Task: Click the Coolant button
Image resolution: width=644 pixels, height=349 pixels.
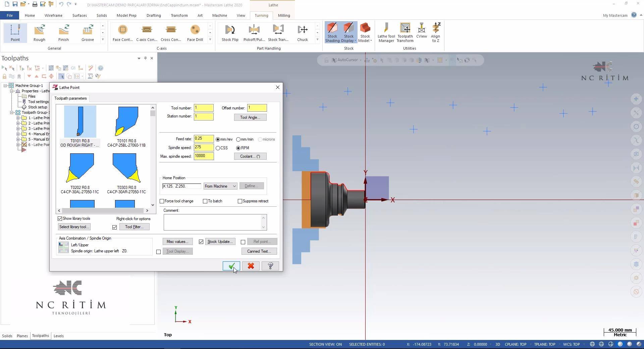Action: pos(250,156)
